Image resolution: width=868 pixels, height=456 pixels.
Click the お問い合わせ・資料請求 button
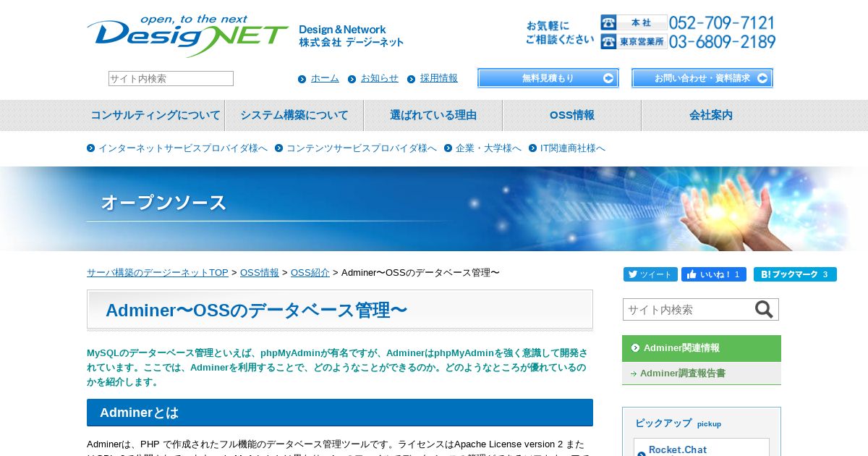tap(702, 78)
